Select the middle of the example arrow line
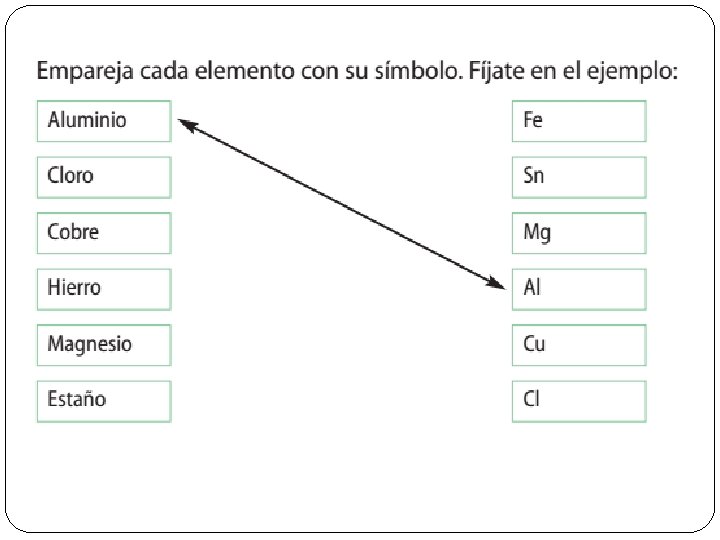This screenshot has height=540, width=720. click(342, 204)
